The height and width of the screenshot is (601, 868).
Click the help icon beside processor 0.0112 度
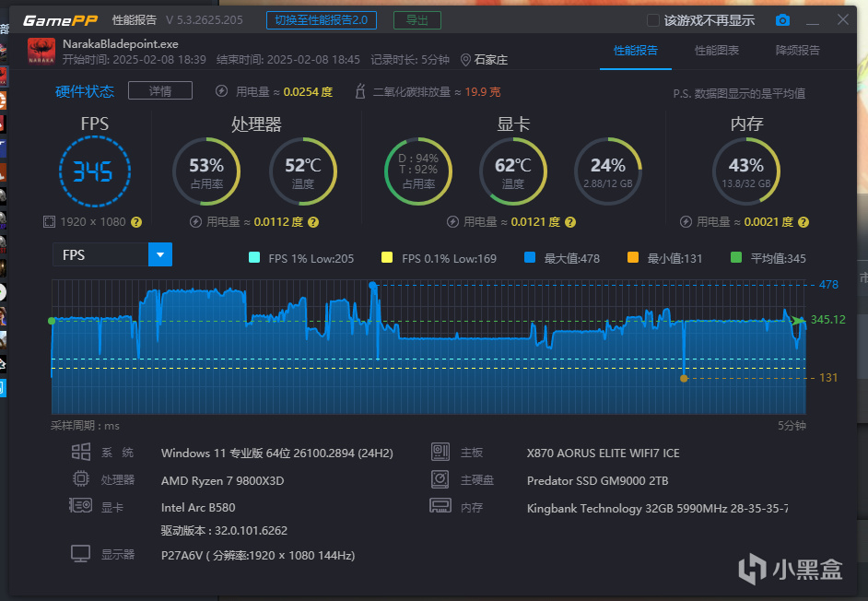(313, 222)
